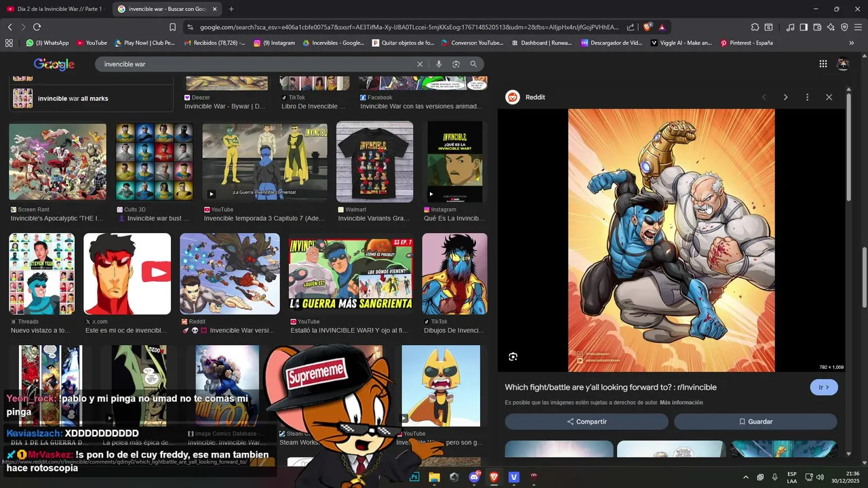Open the browser hamburger menu
Screen dimensions: 868x488
click(859, 27)
